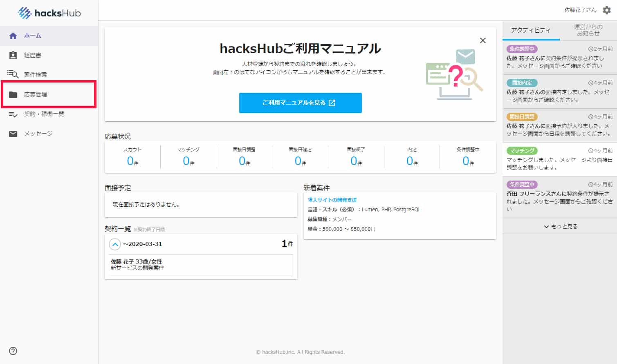Image resolution: width=617 pixels, height=364 pixels.
Task: Click the スカウト count
Action: click(x=132, y=161)
